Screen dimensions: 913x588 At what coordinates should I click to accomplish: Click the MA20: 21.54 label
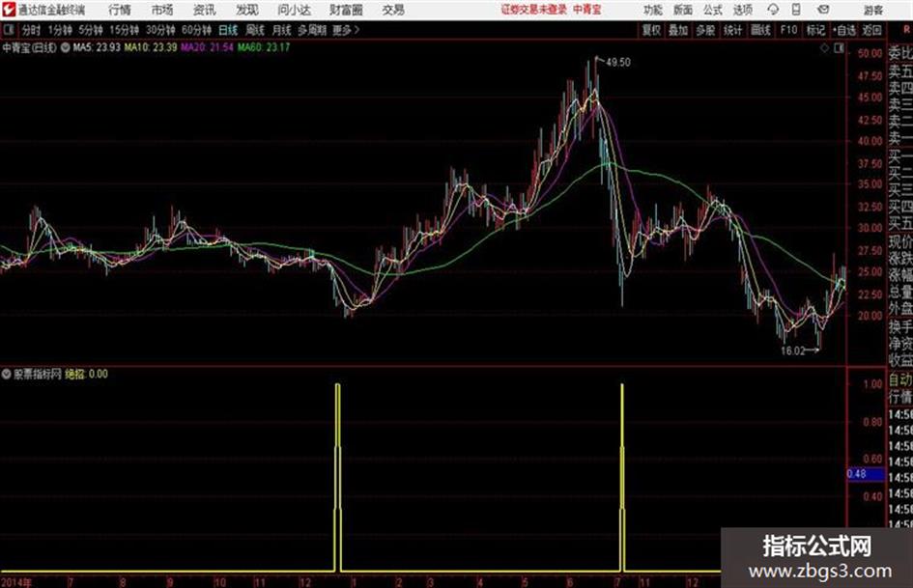pos(208,47)
